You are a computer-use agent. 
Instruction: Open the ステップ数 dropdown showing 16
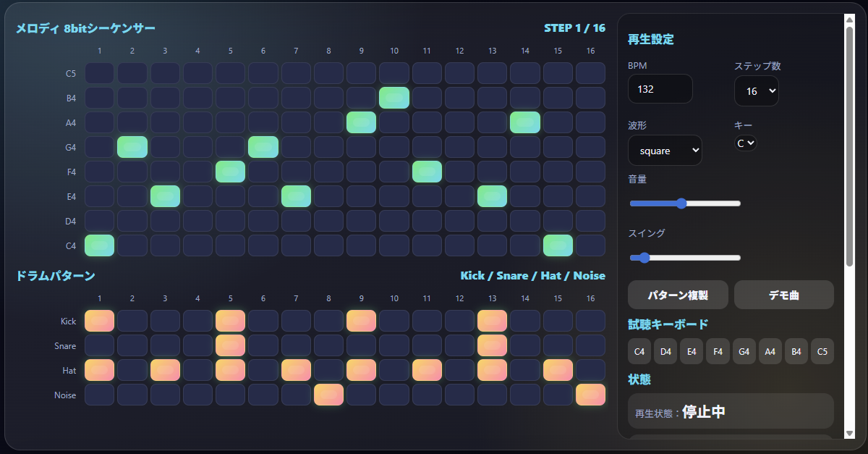[757, 91]
